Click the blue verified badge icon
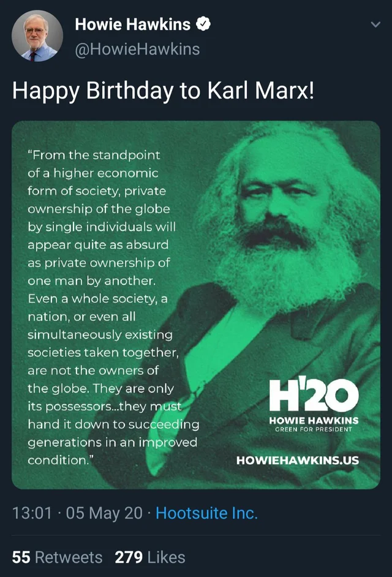Image resolution: width=392 pixels, height=577 pixels. pos(203,25)
